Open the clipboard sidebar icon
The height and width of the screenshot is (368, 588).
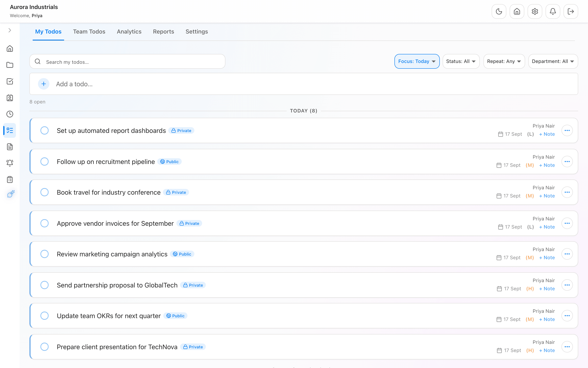10,180
